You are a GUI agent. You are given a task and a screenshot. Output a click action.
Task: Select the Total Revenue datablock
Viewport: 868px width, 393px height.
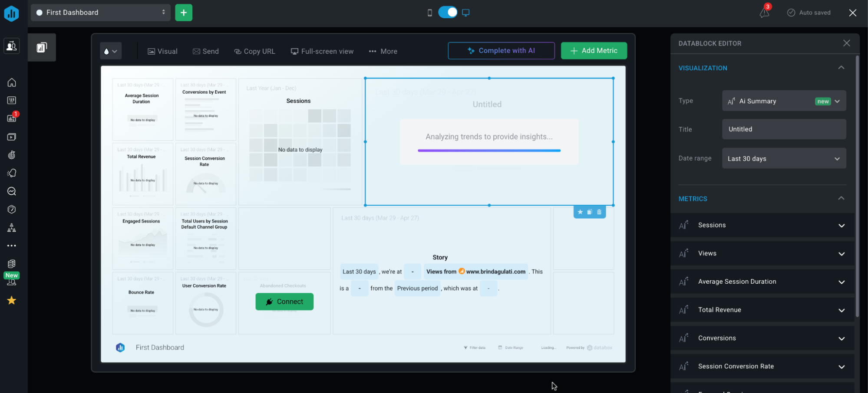(x=142, y=174)
